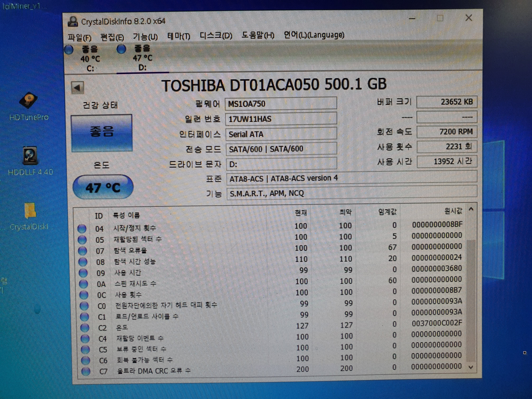Click the 원시값 column header

coord(453,211)
